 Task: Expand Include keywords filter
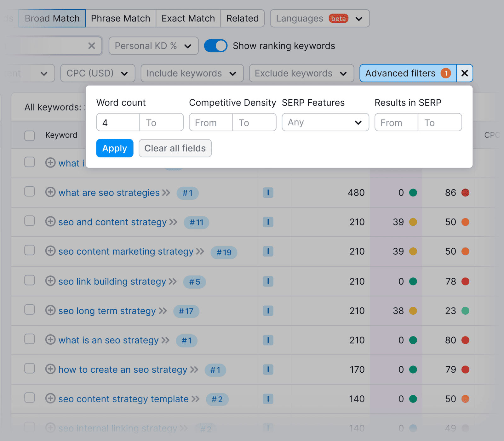tap(192, 73)
